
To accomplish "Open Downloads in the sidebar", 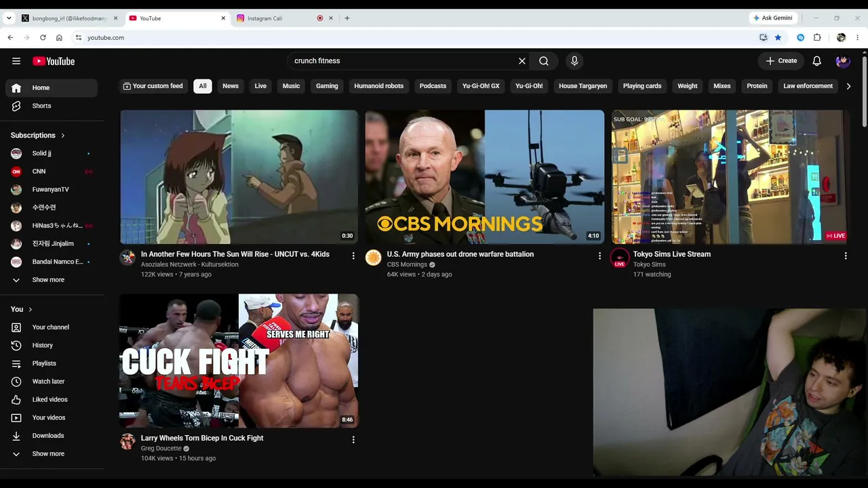I will 52,436.
